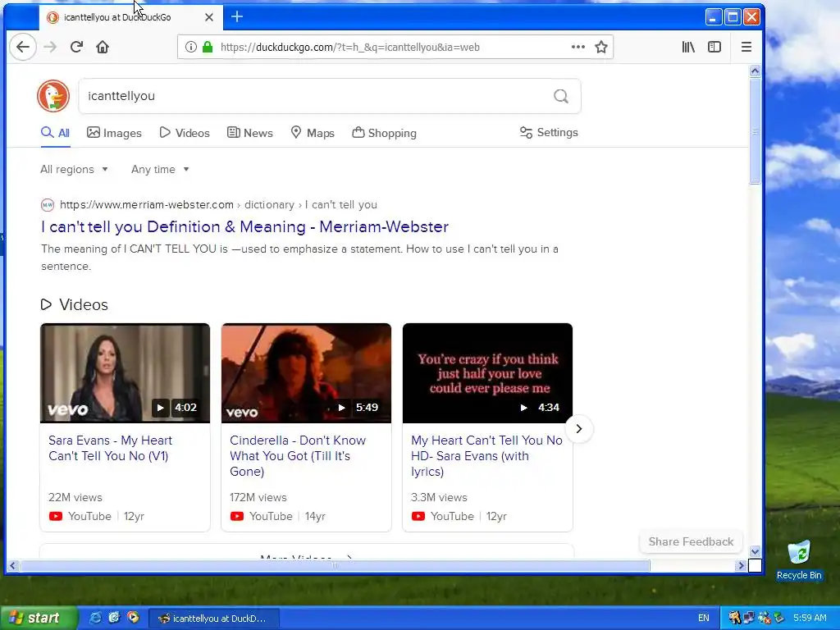
Task: Click the vertical scrollbar thumb
Action: pos(755,130)
